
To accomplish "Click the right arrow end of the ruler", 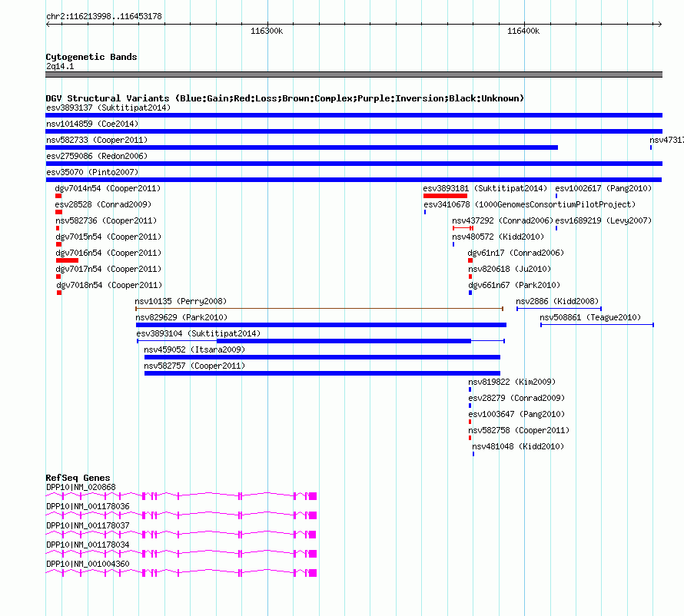I will click(x=659, y=24).
